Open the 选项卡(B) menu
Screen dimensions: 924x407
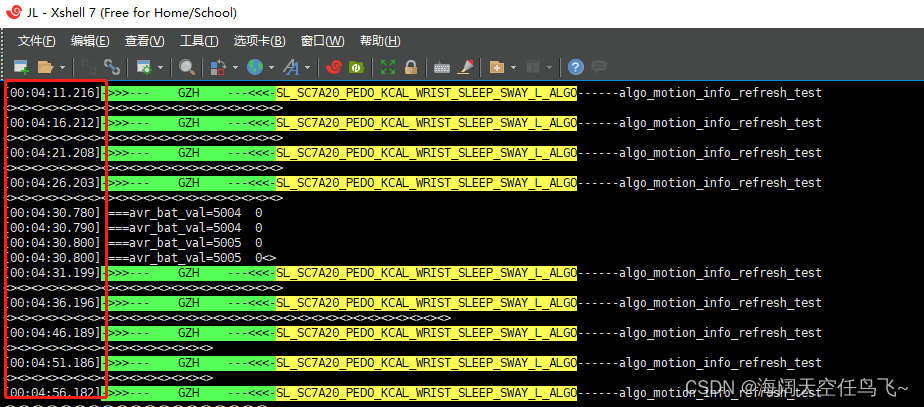click(x=259, y=41)
